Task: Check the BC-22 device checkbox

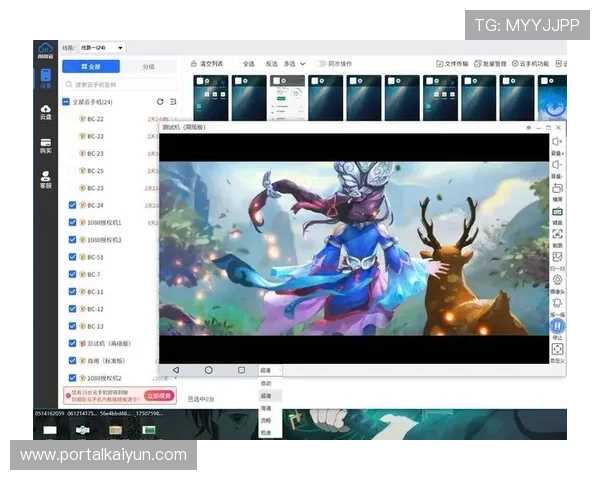Action: (x=72, y=119)
